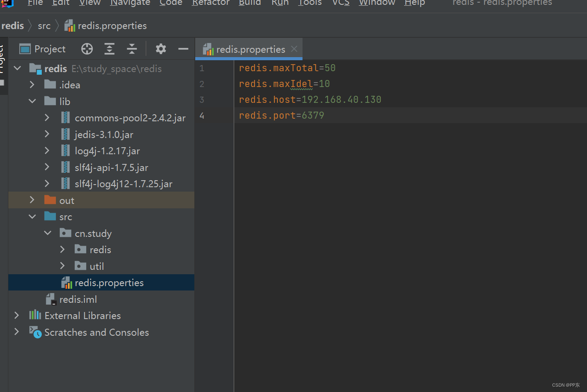Click the orange out folder icon
This screenshot has height=392, width=587.
(50, 200)
